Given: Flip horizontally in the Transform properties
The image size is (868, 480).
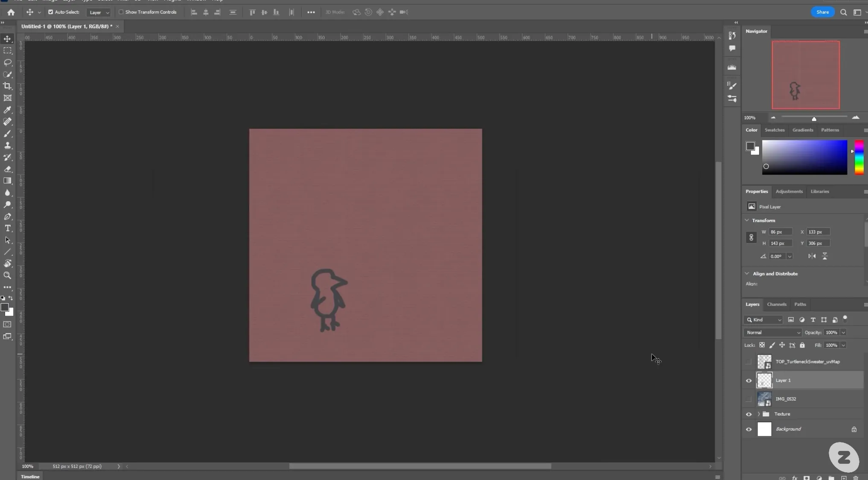Looking at the screenshot, I should pos(812,256).
